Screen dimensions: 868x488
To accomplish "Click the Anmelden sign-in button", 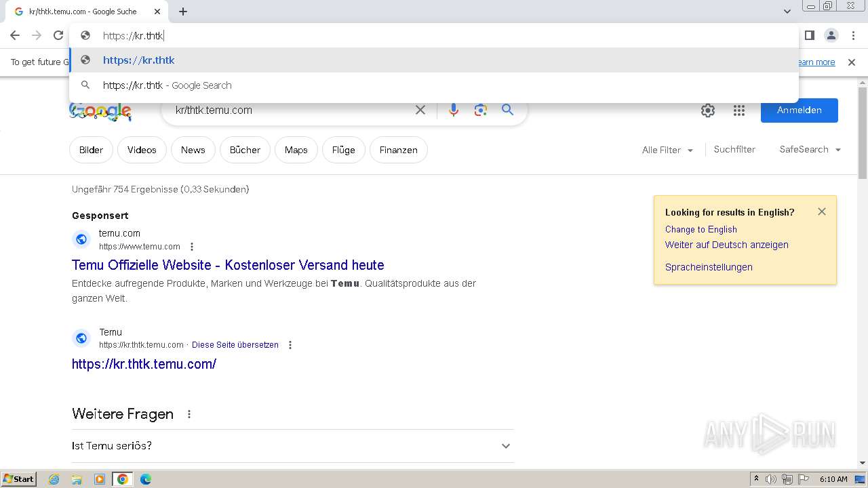I will (x=800, y=110).
